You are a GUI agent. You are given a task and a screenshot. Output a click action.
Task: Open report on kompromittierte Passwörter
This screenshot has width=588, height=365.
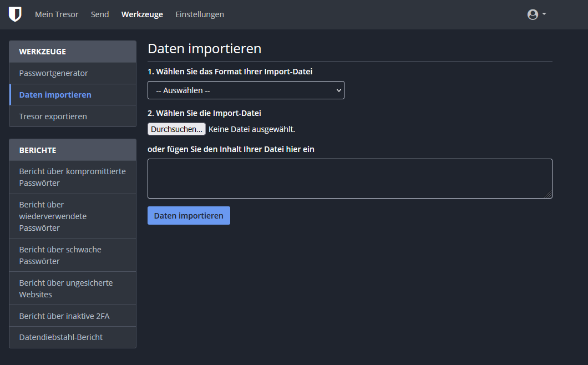pyautogui.click(x=72, y=177)
